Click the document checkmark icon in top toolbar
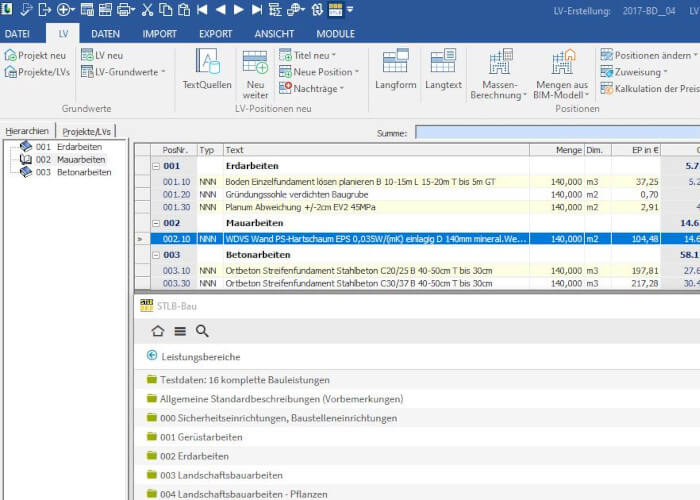Image resolution: width=700 pixels, height=500 pixels. click(26, 9)
